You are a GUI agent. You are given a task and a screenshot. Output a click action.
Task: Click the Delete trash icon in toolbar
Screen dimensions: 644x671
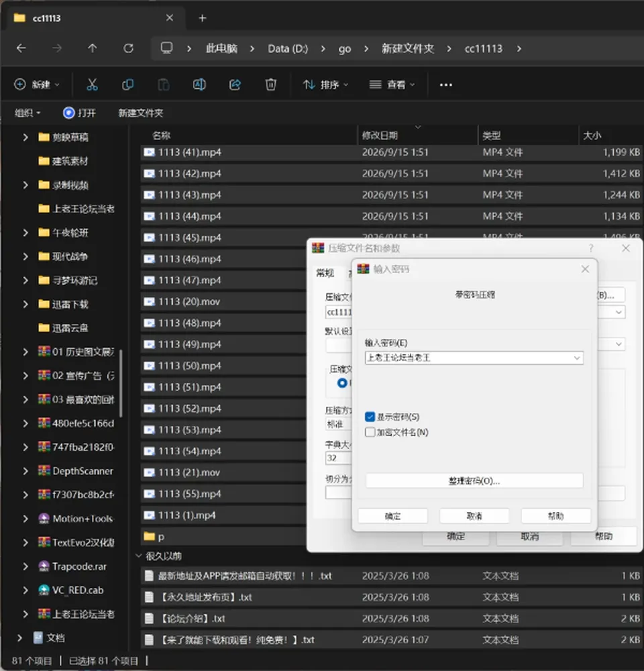tap(270, 85)
